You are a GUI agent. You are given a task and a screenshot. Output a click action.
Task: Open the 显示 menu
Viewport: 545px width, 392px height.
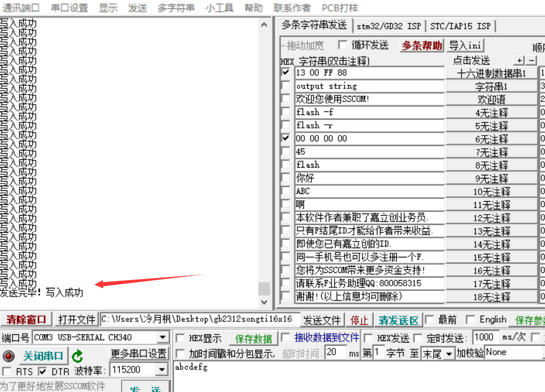pyautogui.click(x=108, y=8)
